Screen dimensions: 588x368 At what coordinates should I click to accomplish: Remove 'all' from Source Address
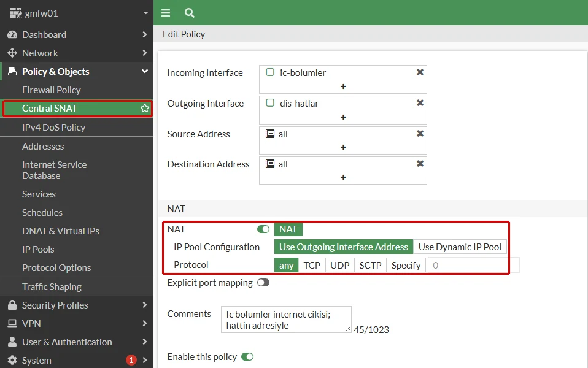click(x=420, y=134)
